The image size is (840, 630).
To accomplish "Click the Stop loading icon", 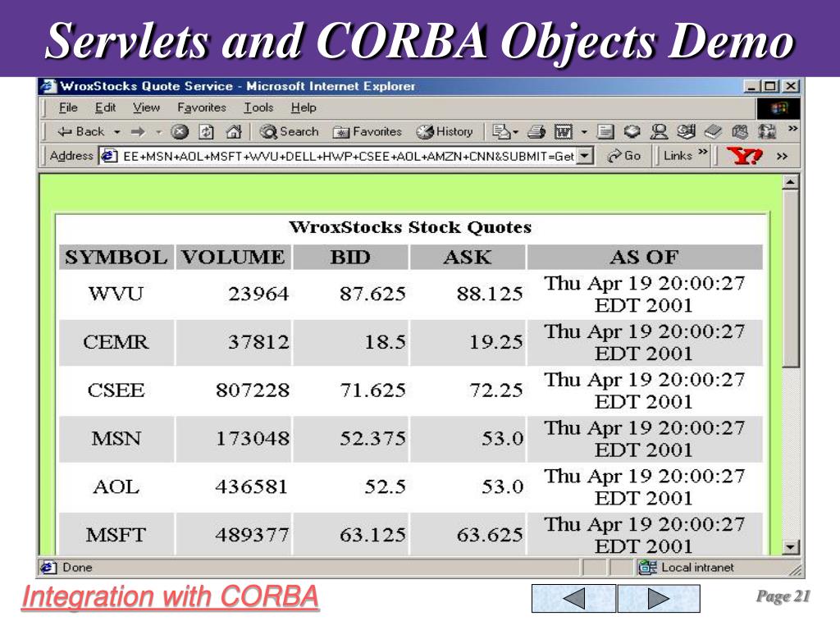I will pos(180,132).
